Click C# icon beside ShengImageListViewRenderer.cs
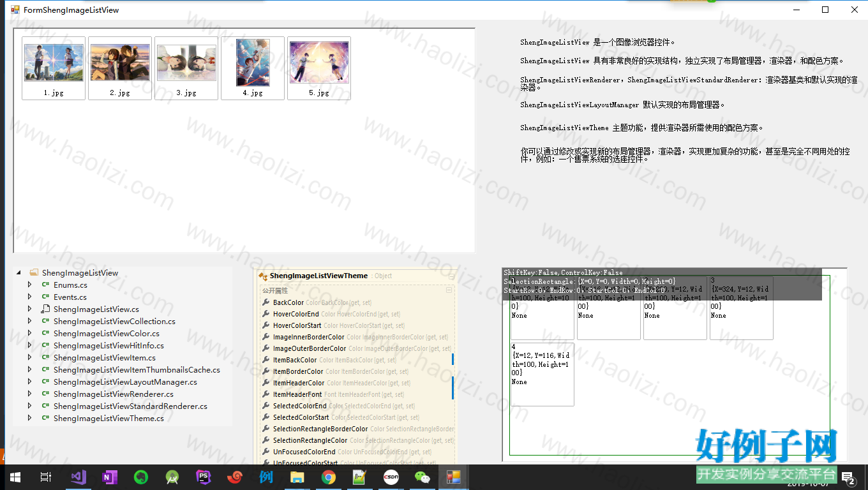Screen dimensions: 868x490 click(x=45, y=394)
